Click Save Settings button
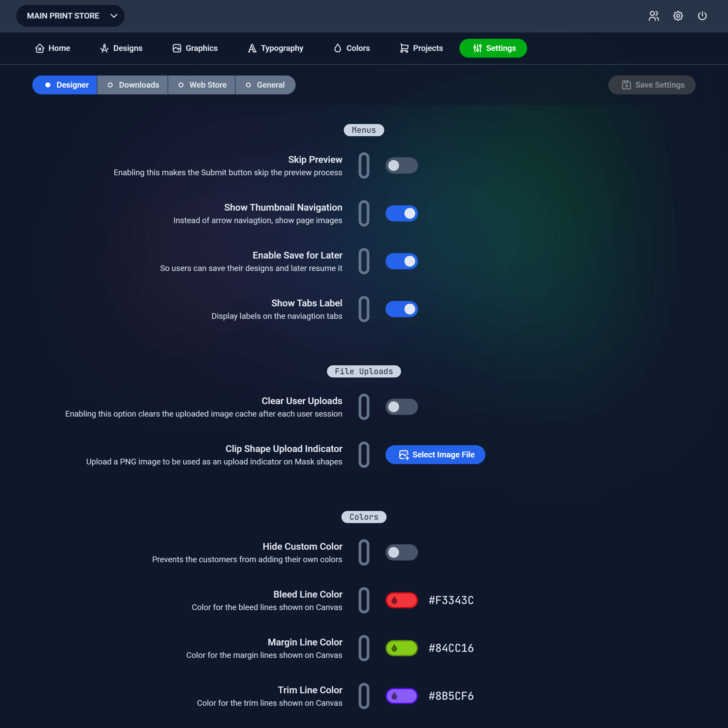728x728 pixels. click(x=651, y=85)
